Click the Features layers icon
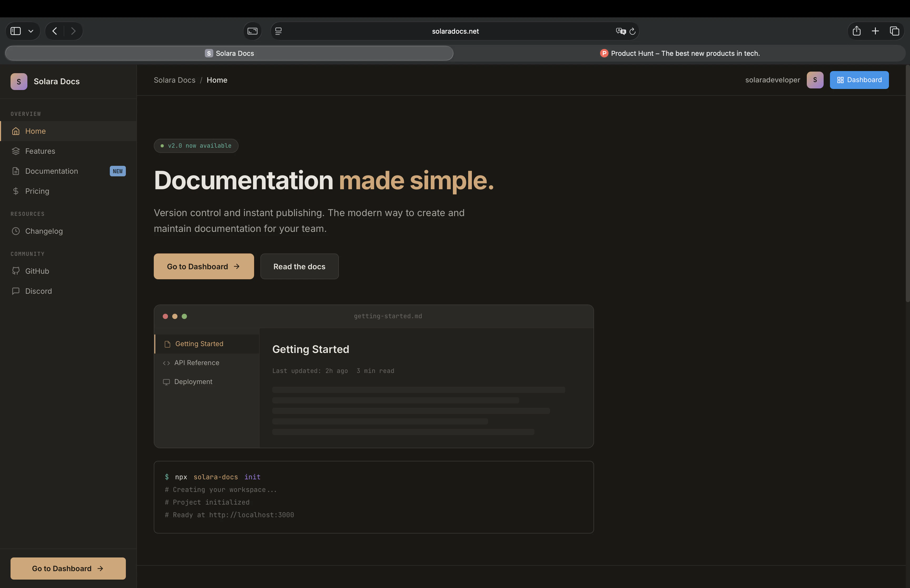910x588 pixels. coord(16,151)
